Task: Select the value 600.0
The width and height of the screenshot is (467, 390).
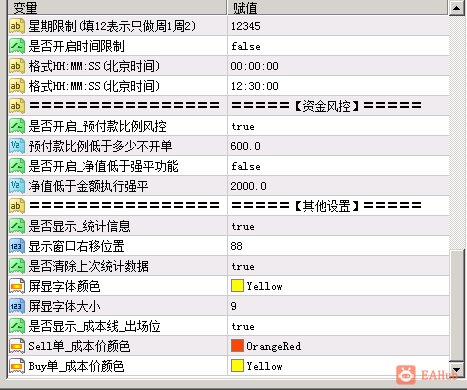Action: [x=246, y=146]
